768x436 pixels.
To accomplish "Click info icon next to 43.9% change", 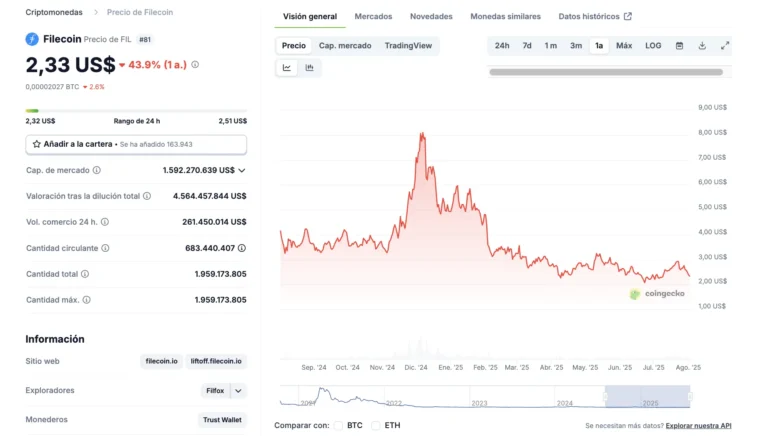I will pos(195,65).
